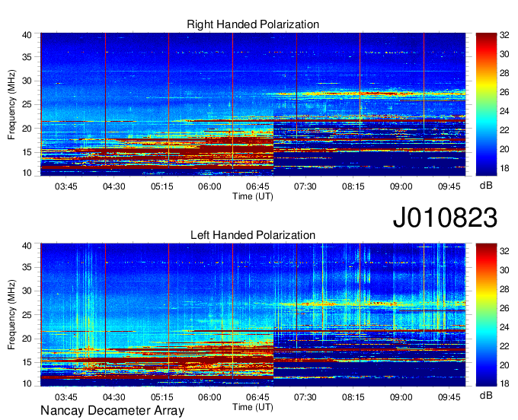Click the 10 MHz tick on right-handed plot
This screenshot has height=420, width=518.
click(27, 173)
